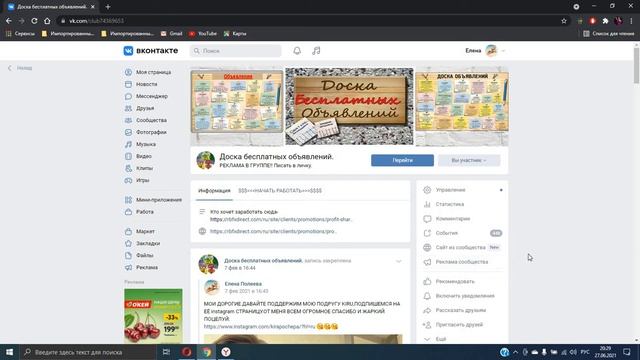The height and width of the screenshot is (360, 640).
Task: Open the VK music player icon
Action: pos(316,51)
